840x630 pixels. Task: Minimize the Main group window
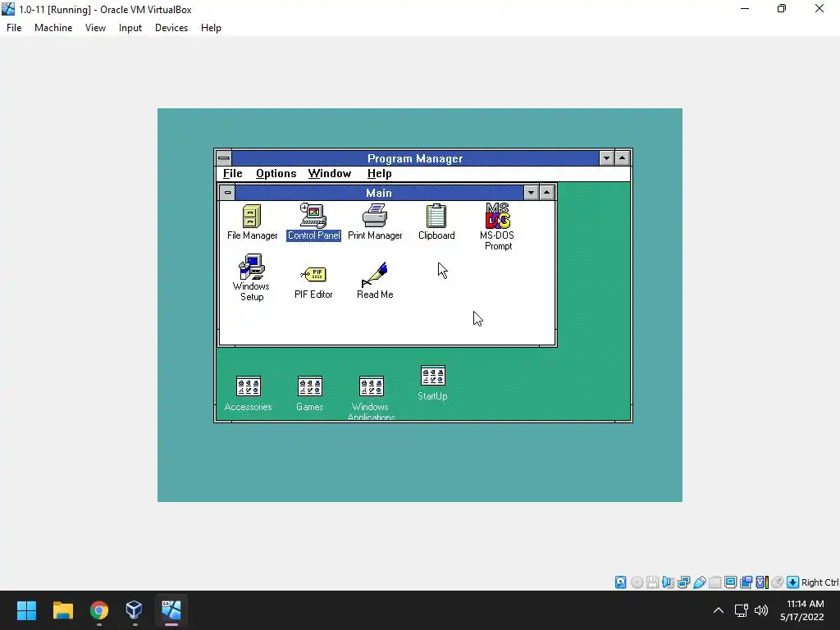[x=531, y=193]
